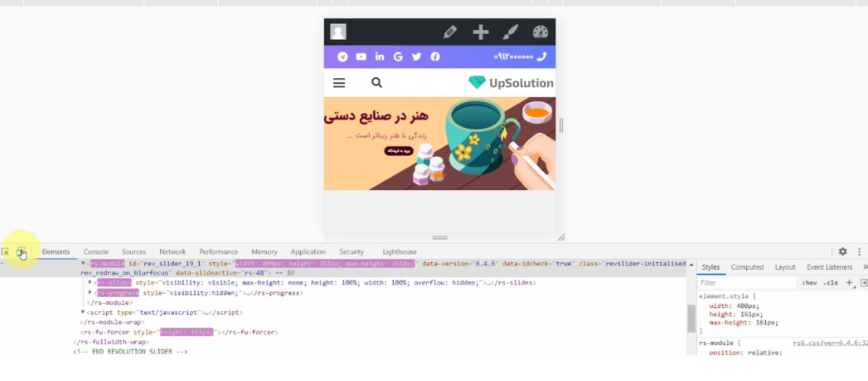Click the UpSolution logo link
Screen dimensions: 868x381
(x=510, y=83)
